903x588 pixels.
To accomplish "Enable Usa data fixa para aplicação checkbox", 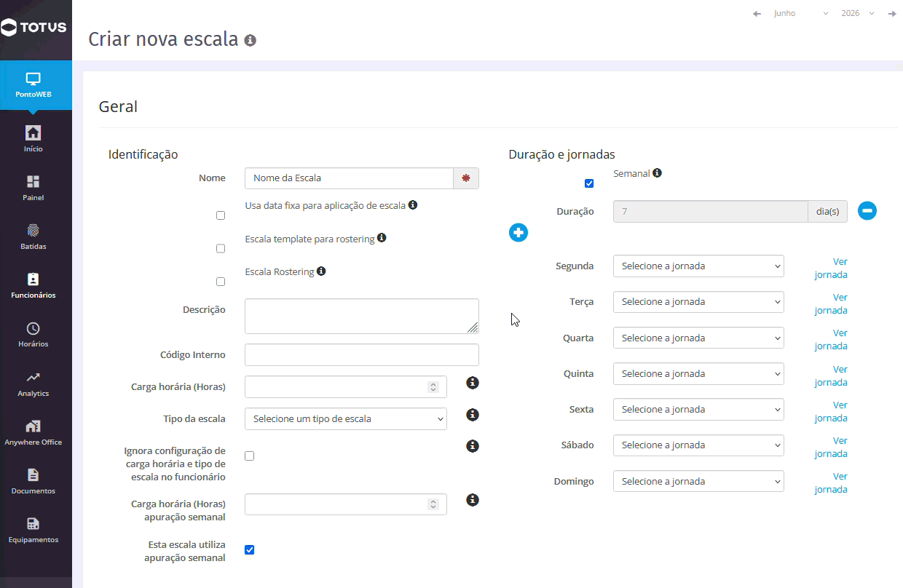I will click(221, 215).
